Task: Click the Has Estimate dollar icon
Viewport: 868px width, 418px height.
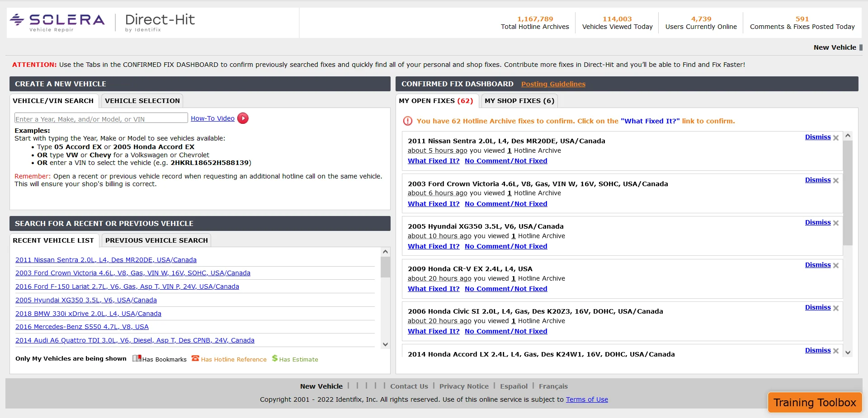Action: click(x=274, y=358)
